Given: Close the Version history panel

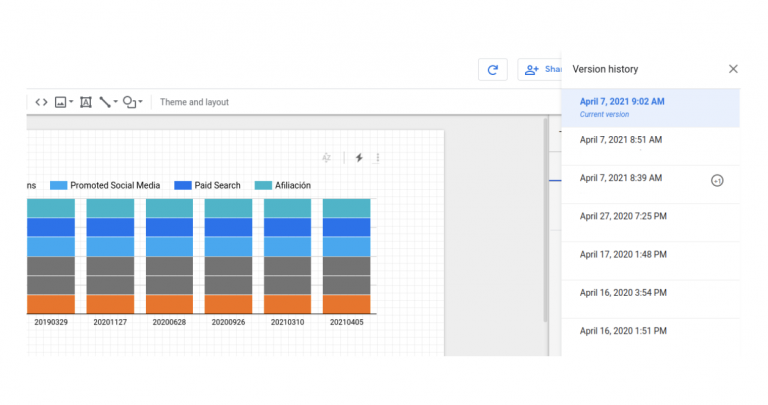Looking at the screenshot, I should (x=733, y=69).
